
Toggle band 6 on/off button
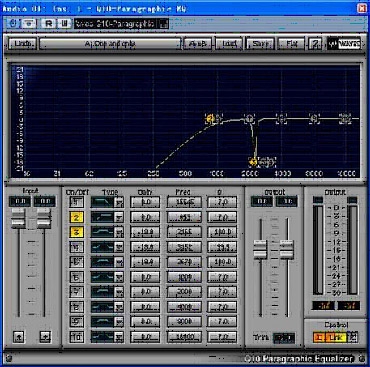point(76,277)
